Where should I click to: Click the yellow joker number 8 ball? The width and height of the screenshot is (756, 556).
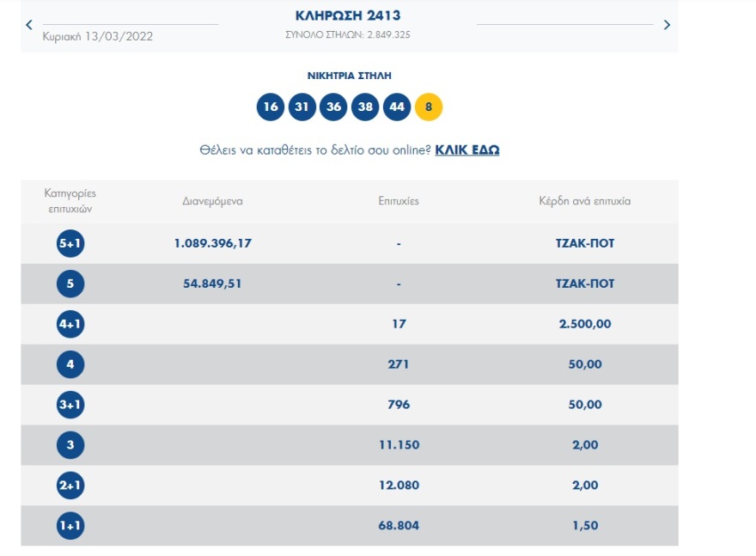point(429,107)
